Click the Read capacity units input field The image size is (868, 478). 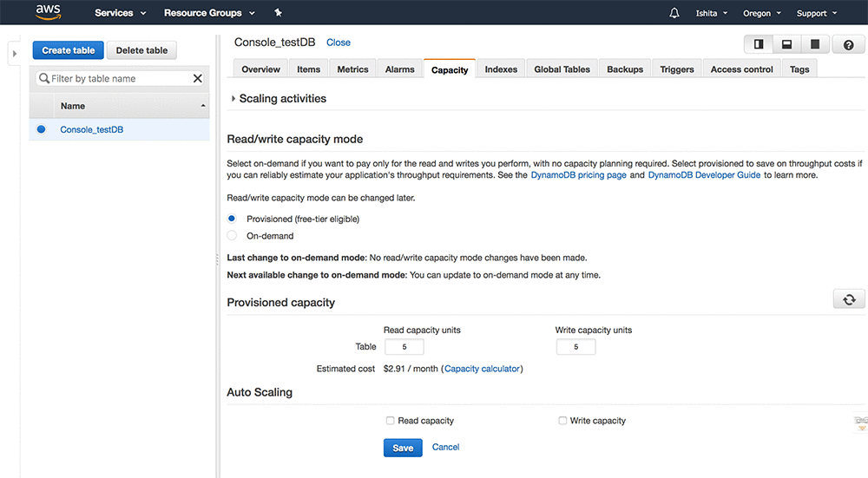pyautogui.click(x=404, y=347)
